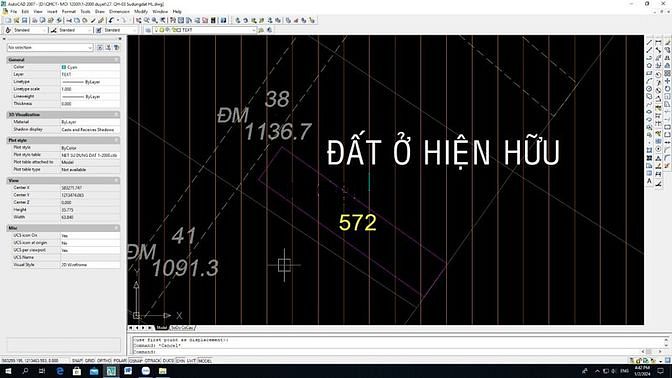The image size is (672, 378).
Task: Open the Modify menu
Action: (141, 12)
